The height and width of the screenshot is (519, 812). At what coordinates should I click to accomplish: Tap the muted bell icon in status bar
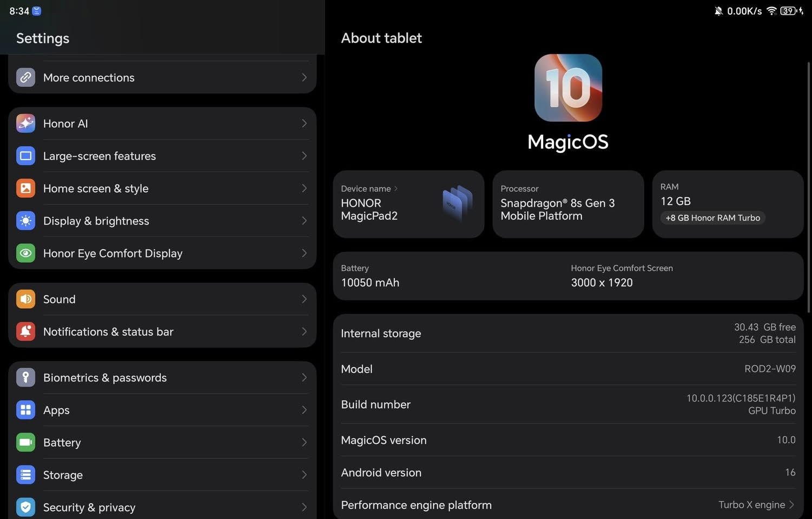click(718, 11)
